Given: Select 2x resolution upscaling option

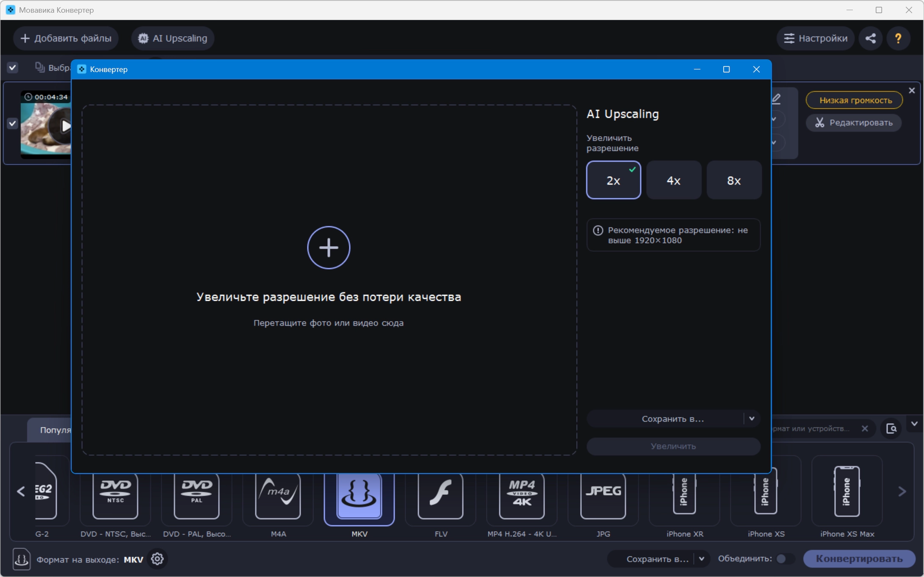Looking at the screenshot, I should click(614, 180).
